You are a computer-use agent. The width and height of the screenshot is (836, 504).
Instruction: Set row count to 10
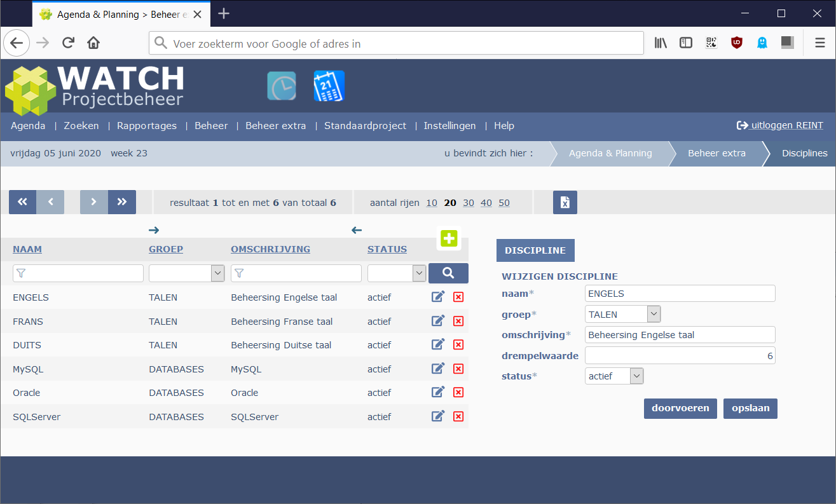coord(432,203)
